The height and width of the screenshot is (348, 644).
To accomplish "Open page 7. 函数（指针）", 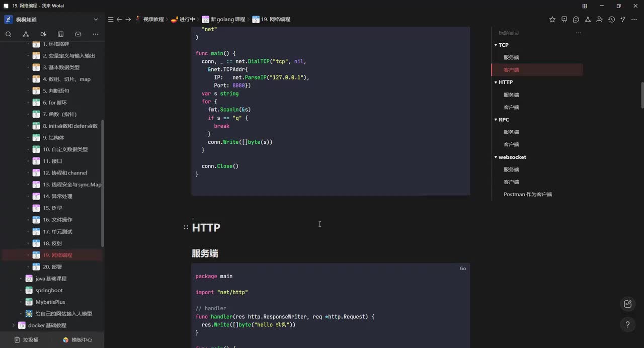I will coord(60,114).
